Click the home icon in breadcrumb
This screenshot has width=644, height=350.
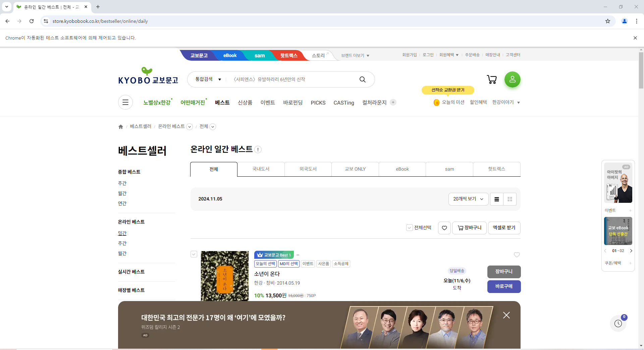(121, 127)
